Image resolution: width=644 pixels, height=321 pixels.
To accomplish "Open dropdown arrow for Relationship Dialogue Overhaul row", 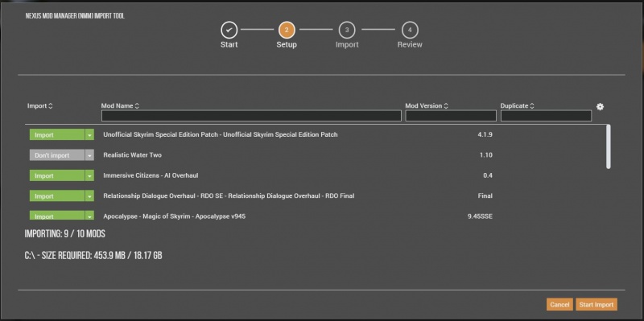I will (89, 196).
